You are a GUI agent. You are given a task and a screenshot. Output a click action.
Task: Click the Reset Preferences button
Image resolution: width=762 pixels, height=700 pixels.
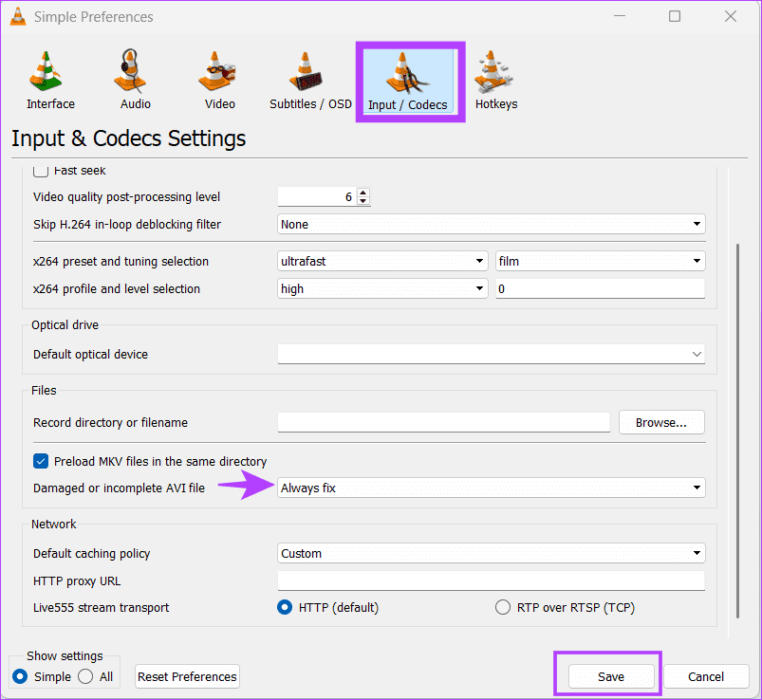tap(187, 676)
